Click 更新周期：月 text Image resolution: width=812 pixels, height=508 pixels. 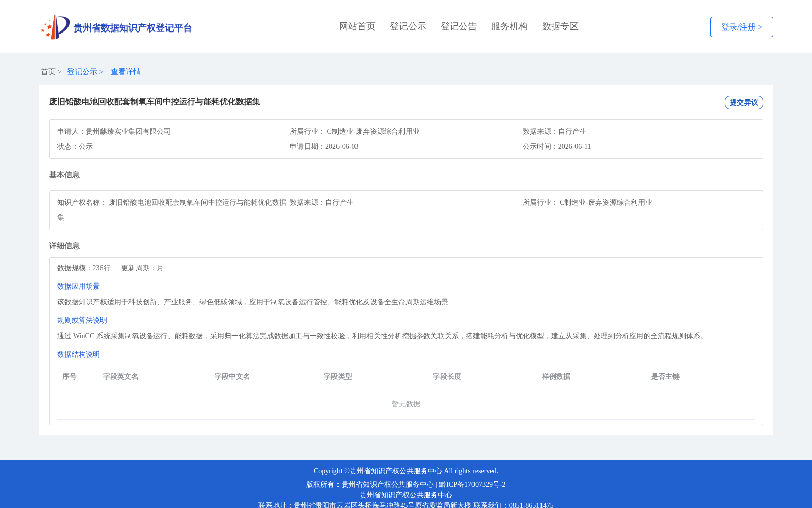click(x=143, y=268)
